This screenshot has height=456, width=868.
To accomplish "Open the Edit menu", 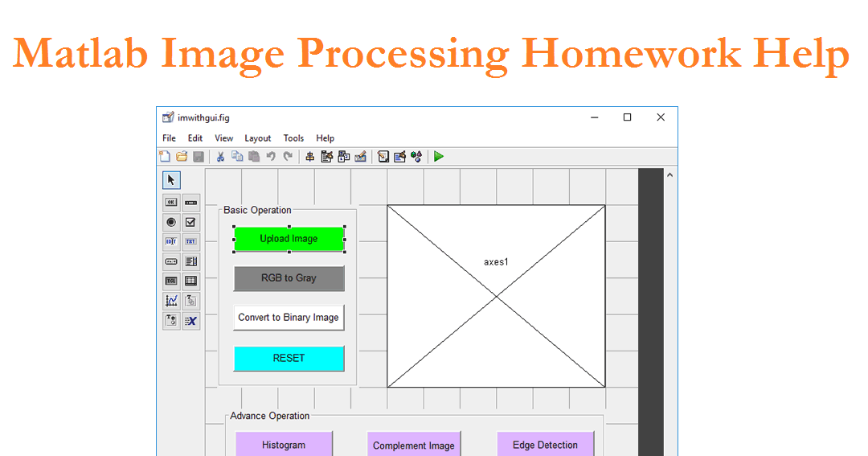I will tap(194, 138).
